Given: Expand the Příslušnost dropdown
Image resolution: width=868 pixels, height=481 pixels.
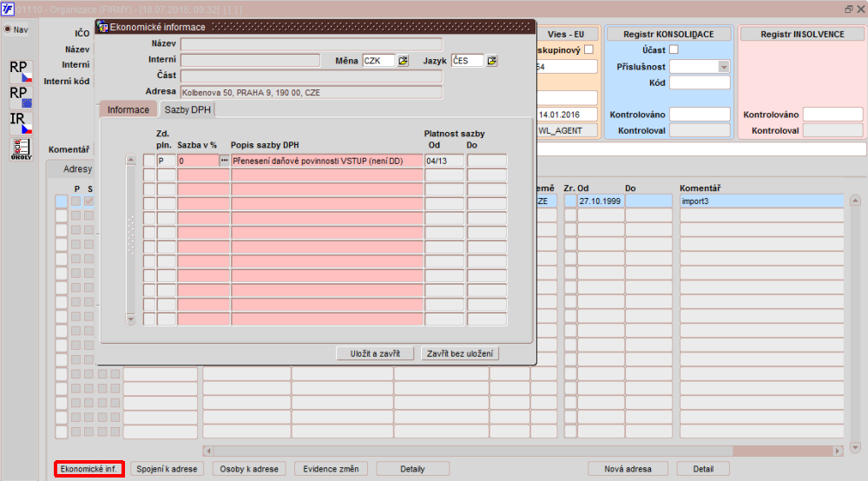Looking at the screenshot, I should 724,67.
